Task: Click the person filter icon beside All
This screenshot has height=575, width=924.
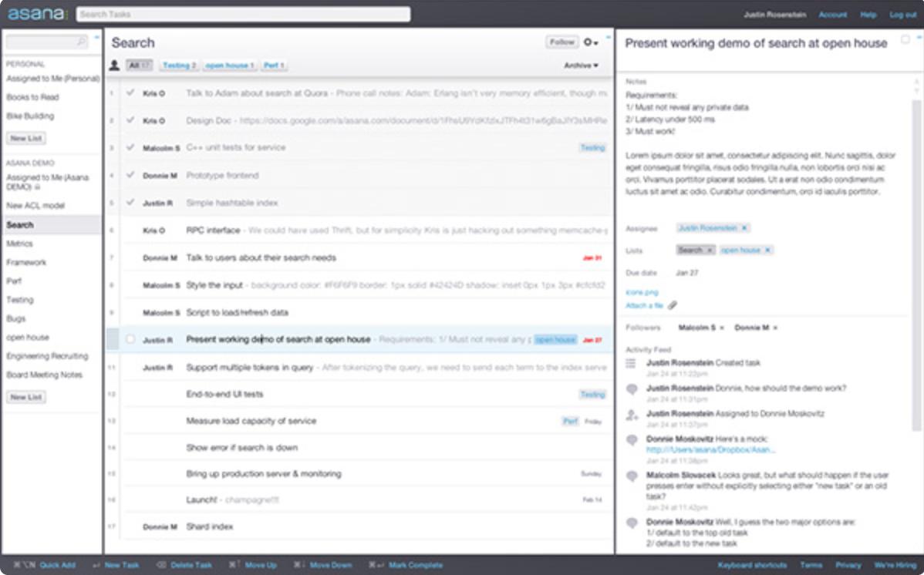Action: point(114,66)
